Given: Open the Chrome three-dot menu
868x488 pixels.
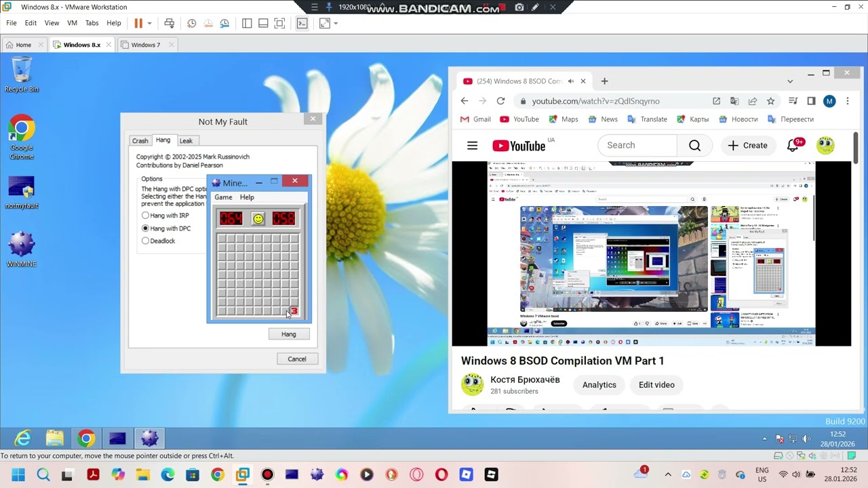Looking at the screenshot, I should (x=847, y=101).
